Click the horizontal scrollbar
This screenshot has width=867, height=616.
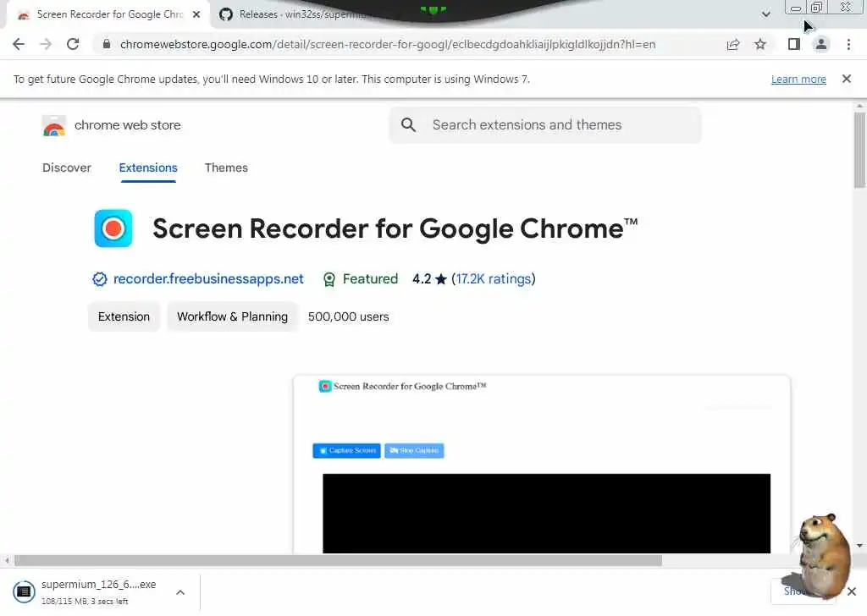(338, 560)
